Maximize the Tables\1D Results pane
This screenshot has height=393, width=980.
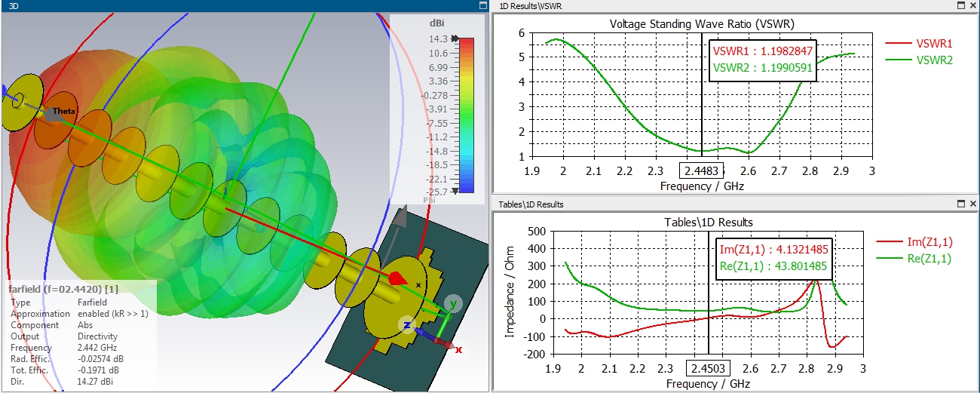tap(961, 204)
